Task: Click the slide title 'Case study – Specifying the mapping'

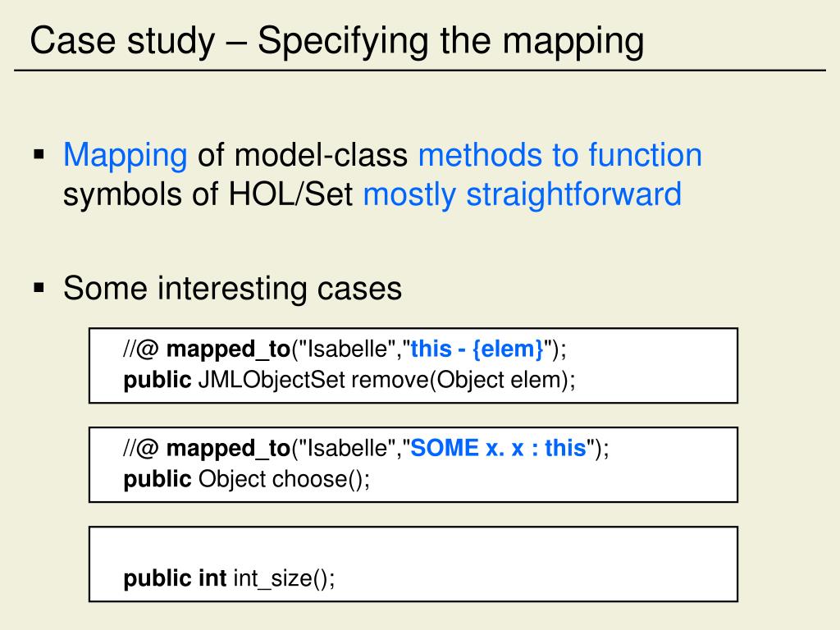Action: [x=337, y=42]
